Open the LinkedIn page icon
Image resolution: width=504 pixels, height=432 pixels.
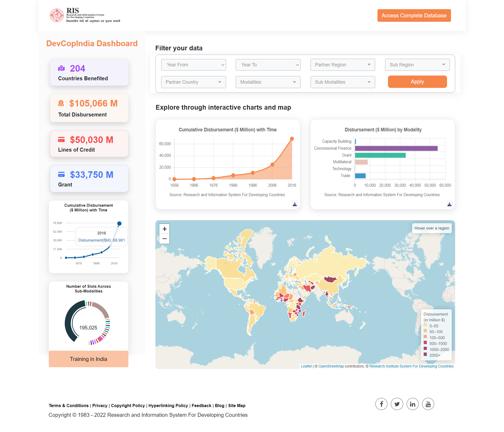click(x=412, y=404)
